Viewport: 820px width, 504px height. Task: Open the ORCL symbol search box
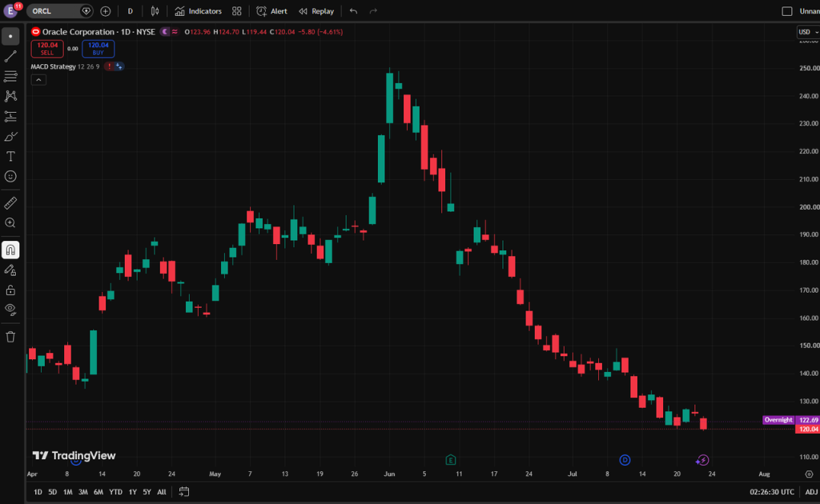(x=59, y=11)
